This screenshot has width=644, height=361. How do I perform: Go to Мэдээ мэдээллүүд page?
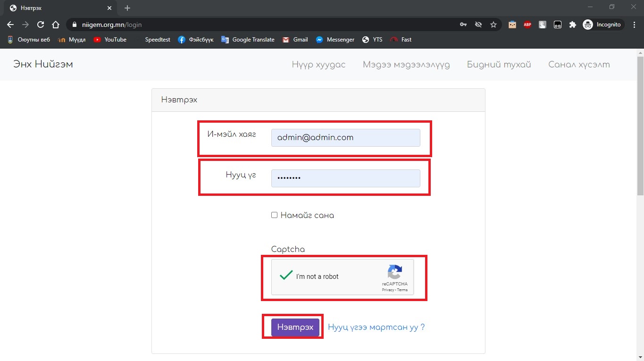[406, 65]
